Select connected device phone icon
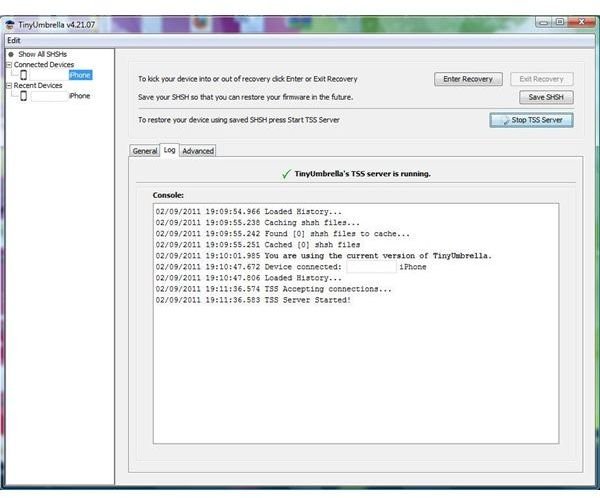The width and height of the screenshot is (600, 498). click(x=23, y=75)
